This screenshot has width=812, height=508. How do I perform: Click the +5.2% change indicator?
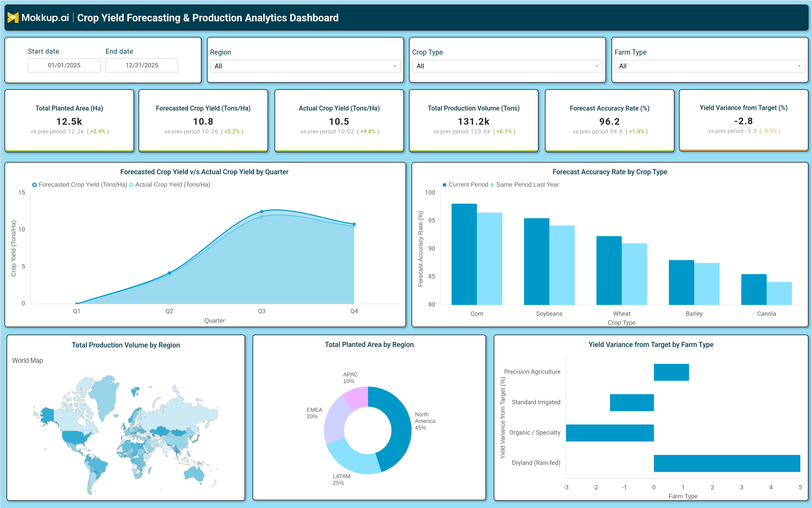[232, 131]
